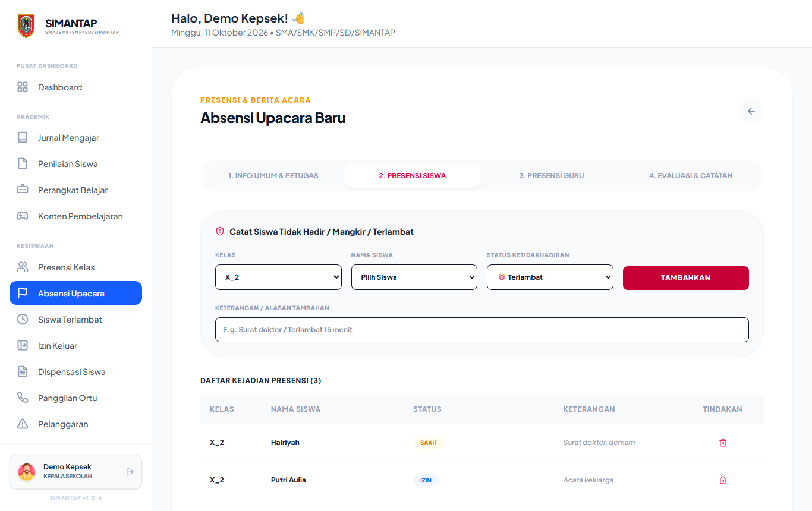This screenshot has height=511, width=812.
Task: Open 4. Evaluasi & Catatan tab
Action: coord(691,176)
